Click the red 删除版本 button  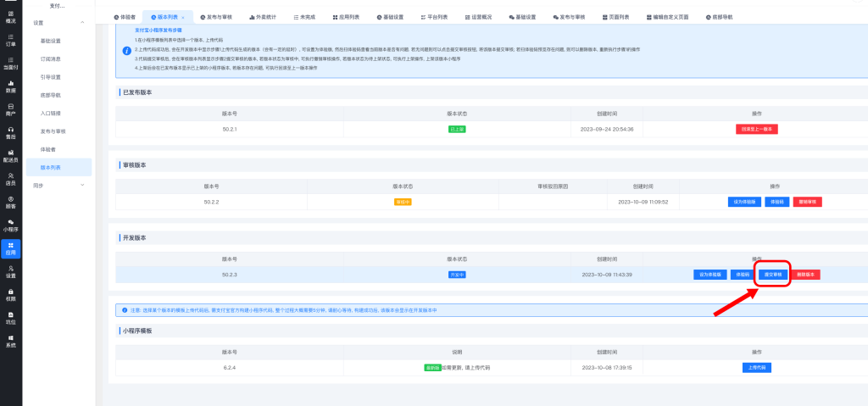pos(806,275)
